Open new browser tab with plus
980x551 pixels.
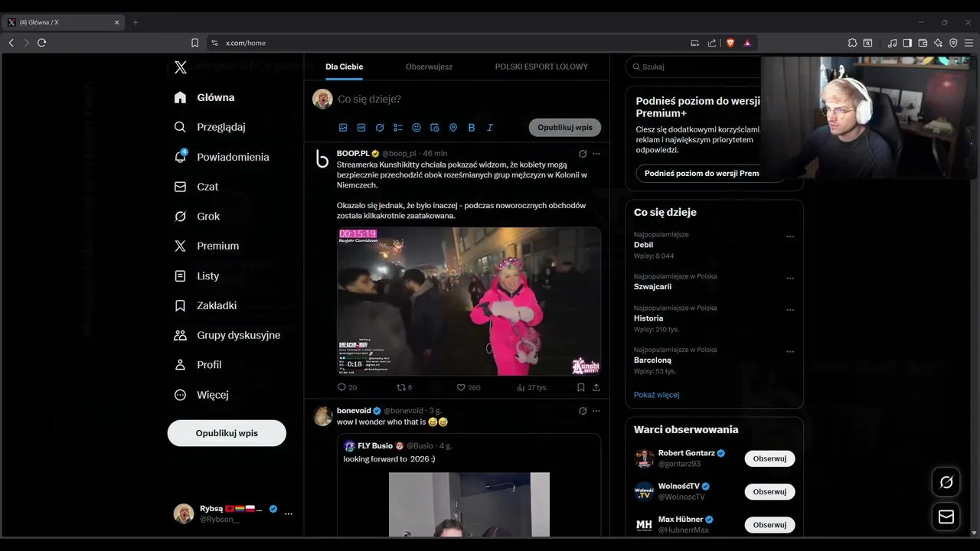pyautogui.click(x=136, y=22)
